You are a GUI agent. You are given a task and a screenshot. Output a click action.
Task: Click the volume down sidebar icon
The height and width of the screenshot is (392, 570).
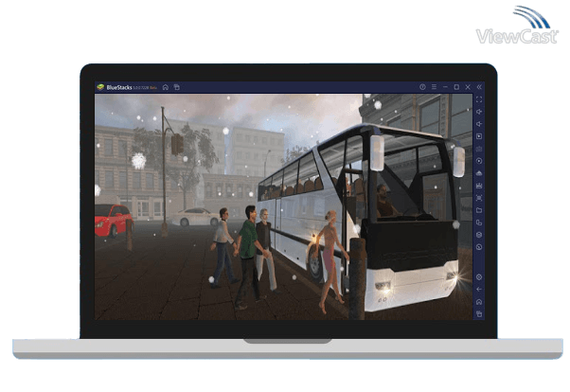coord(479,124)
